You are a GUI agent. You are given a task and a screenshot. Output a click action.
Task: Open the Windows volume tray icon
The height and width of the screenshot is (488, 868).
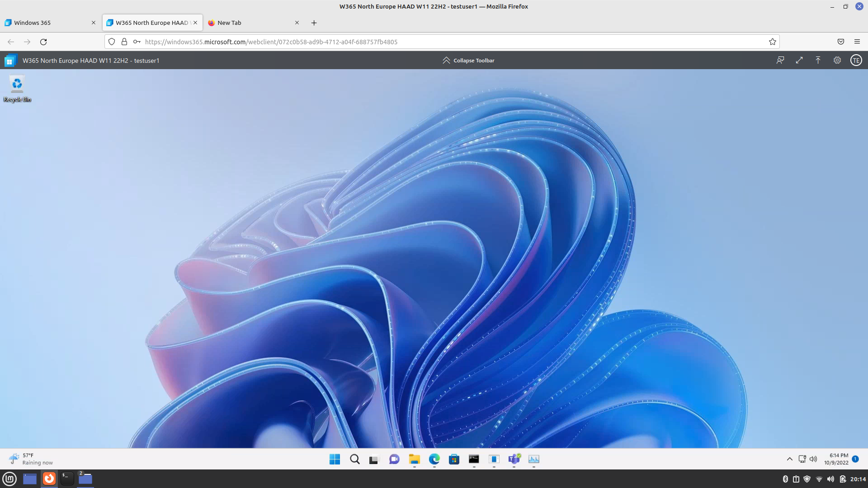(x=814, y=460)
